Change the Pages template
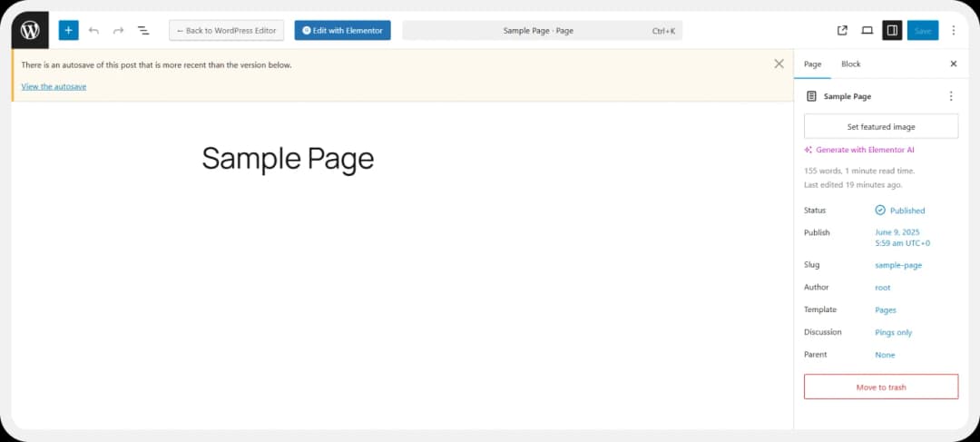The width and height of the screenshot is (980, 442). point(886,310)
